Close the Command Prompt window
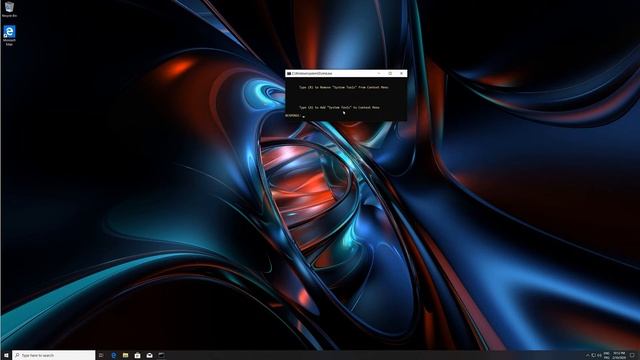This screenshot has width=640, height=360. pos(402,73)
